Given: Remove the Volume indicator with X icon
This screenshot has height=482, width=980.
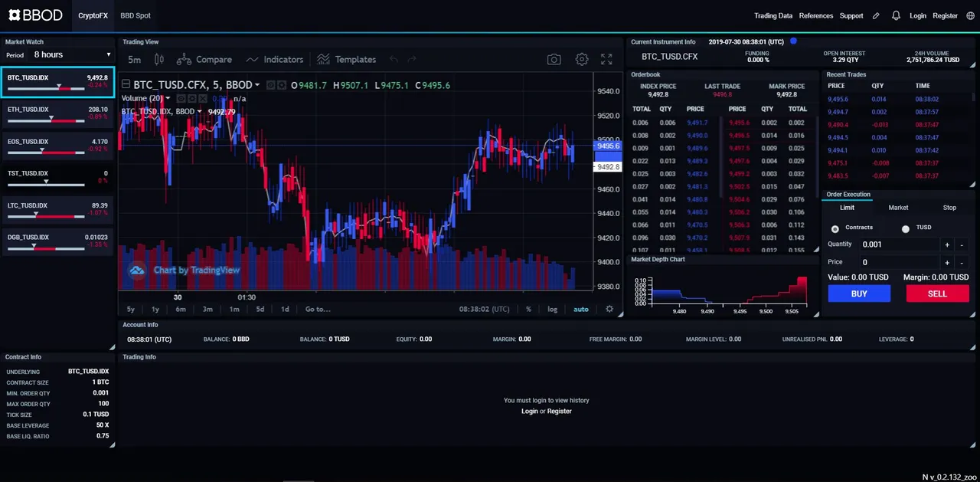Looking at the screenshot, I should coord(202,99).
